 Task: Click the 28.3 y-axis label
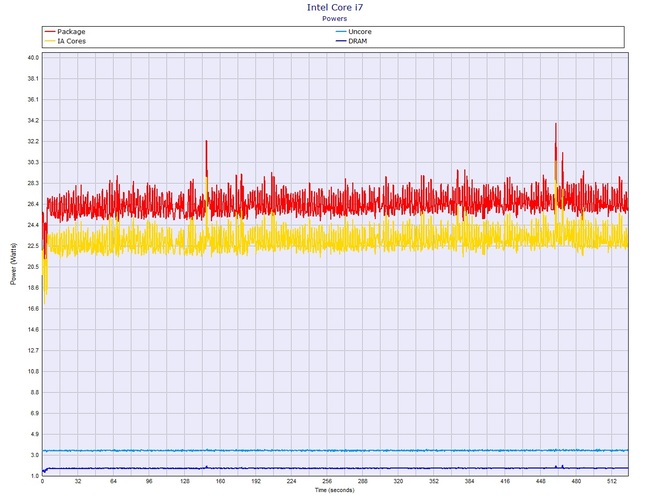click(x=33, y=183)
